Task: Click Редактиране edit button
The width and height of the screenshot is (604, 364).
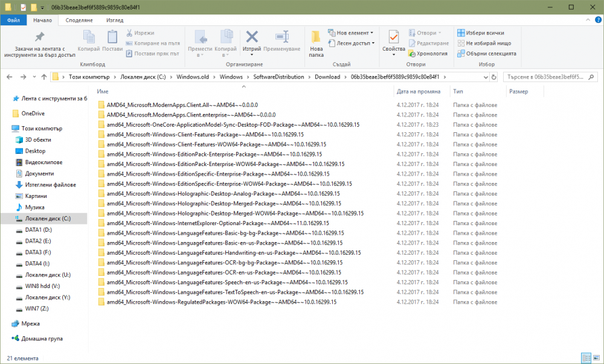Action: (x=429, y=43)
